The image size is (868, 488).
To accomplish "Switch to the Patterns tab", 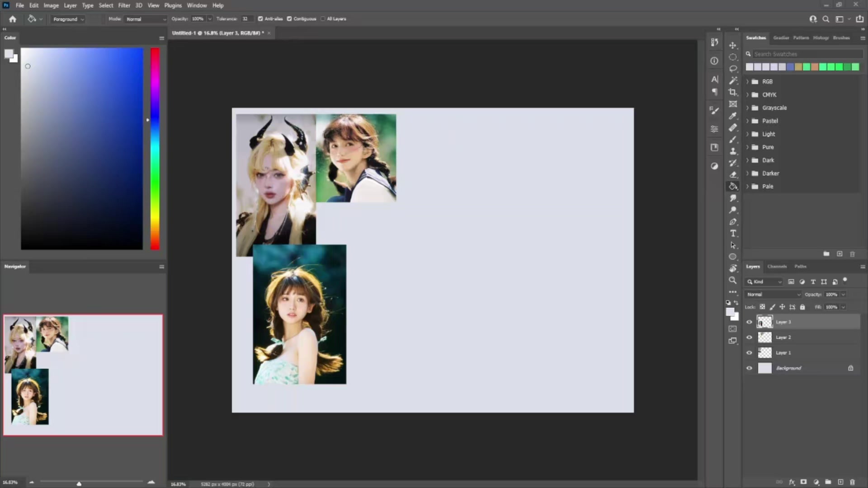I will tap(801, 38).
